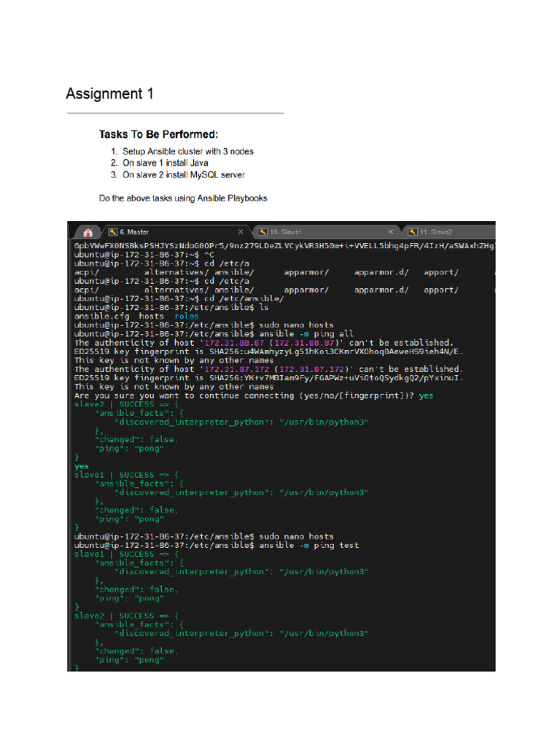The image size is (560, 747).
Task: Click the 'cd /etc/ansible/' command line
Action: coord(179,298)
